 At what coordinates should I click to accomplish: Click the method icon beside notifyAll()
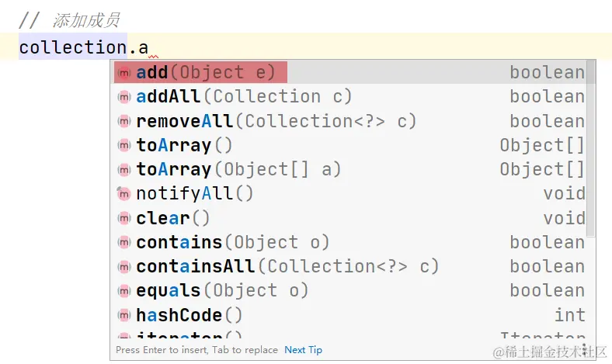[123, 194]
